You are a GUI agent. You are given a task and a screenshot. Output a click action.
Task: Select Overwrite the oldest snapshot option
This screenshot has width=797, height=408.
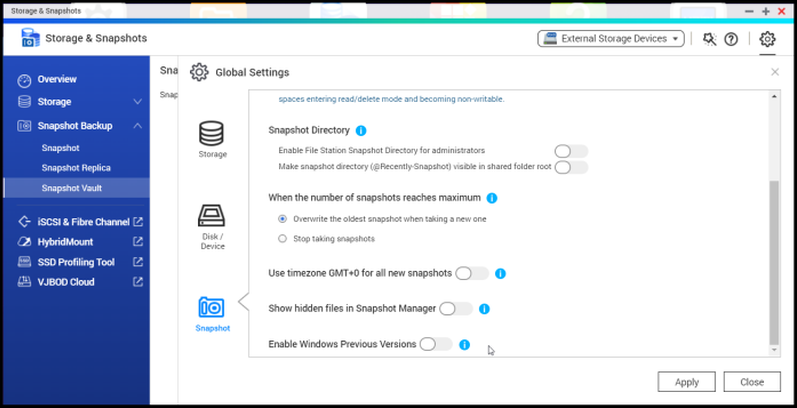[283, 219]
